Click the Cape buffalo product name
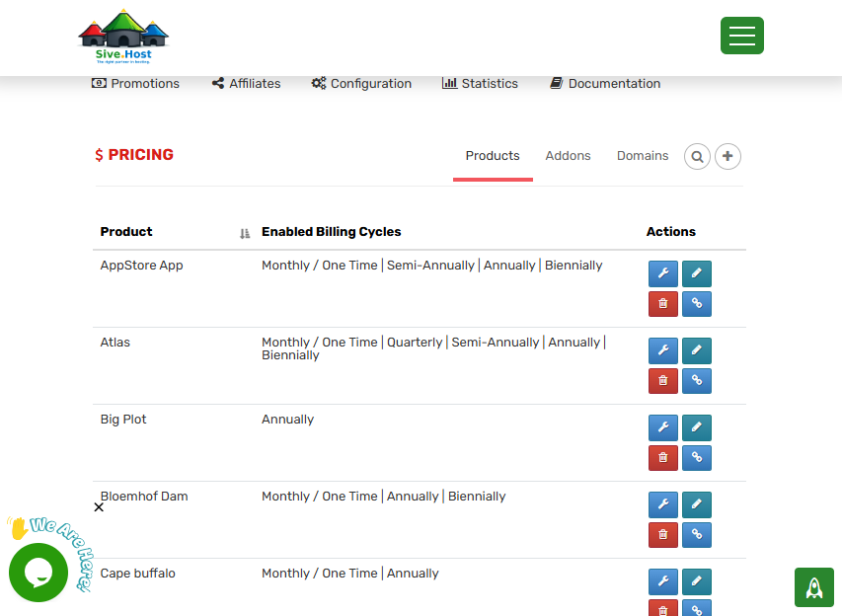Screen dimensions: 842x616 click(x=137, y=573)
